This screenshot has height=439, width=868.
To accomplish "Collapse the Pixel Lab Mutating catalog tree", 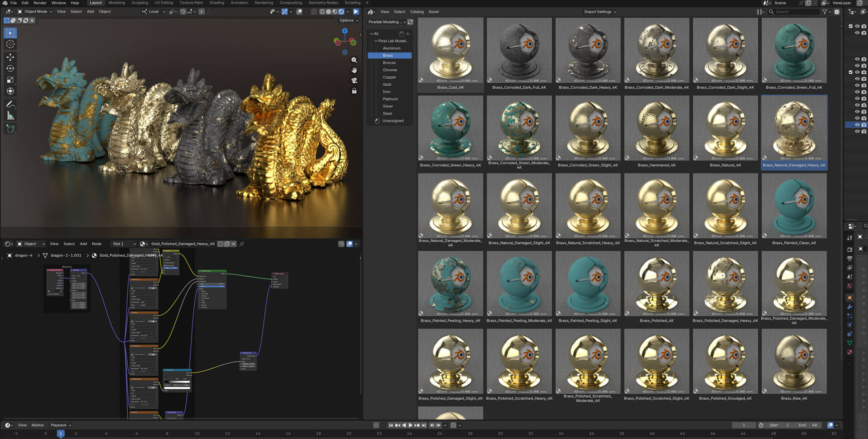I will (x=376, y=41).
